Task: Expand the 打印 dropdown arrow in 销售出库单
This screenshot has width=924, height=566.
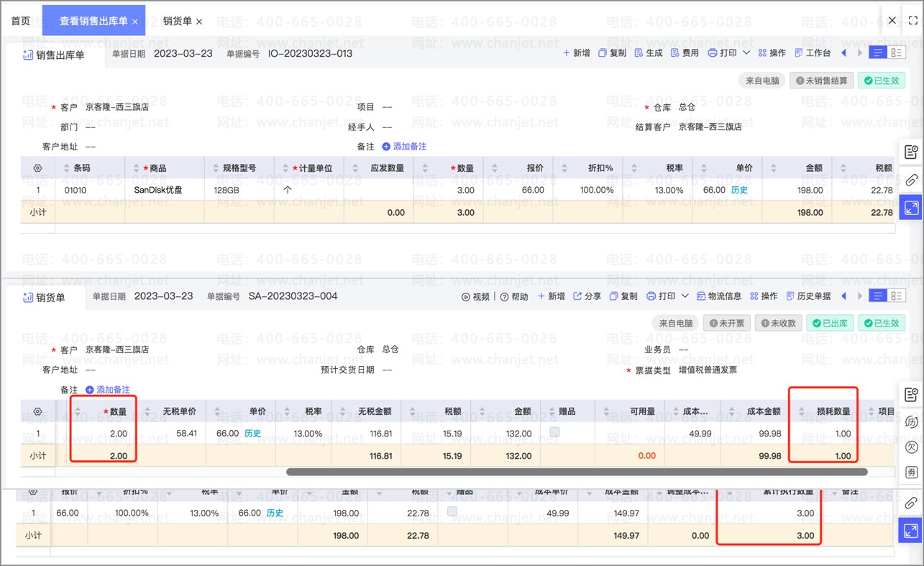Action: 746,53
